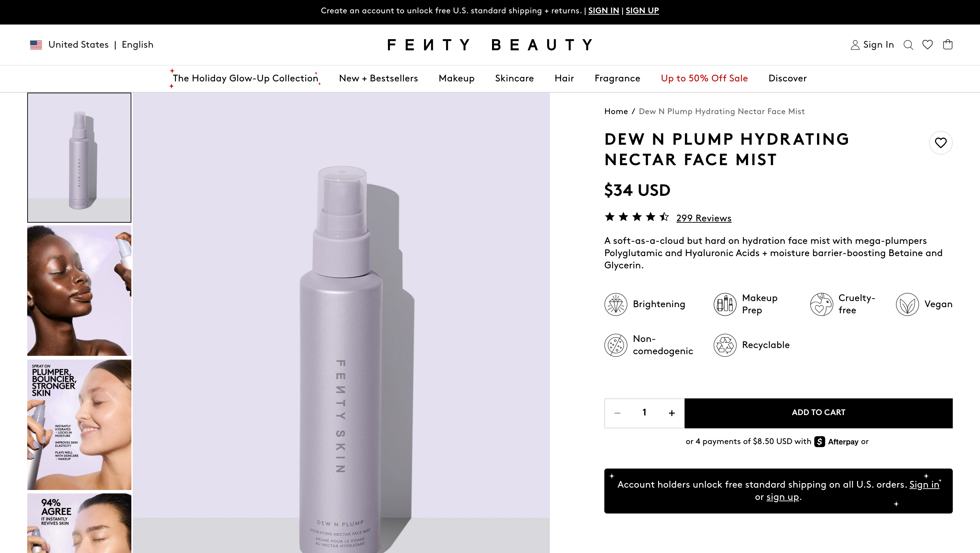
Task: Open the 299 Reviews link
Action: (703, 218)
